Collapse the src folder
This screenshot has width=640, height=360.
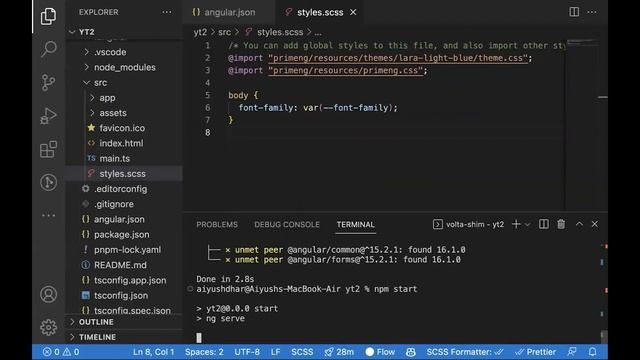[124, 82]
